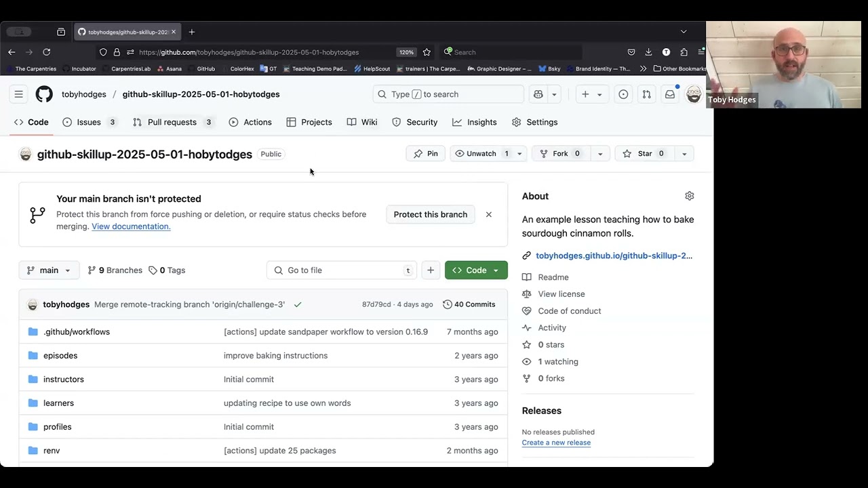Open the 40 Commits history link
The image size is (868, 488).
click(x=469, y=304)
